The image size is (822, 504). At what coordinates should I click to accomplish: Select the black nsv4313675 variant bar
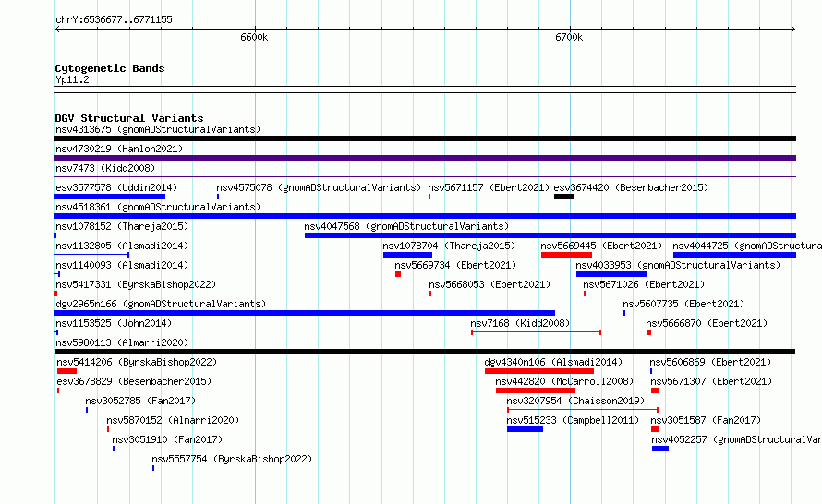pos(425,138)
